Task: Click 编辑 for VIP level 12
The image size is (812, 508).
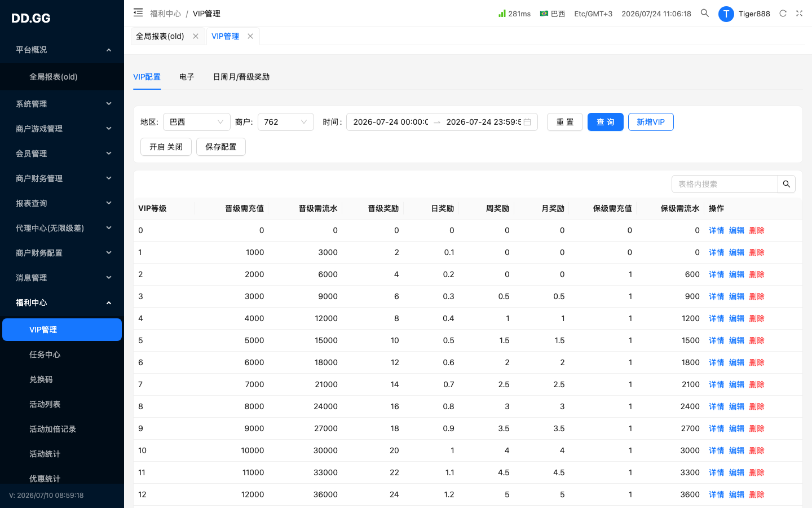Action: pyautogui.click(x=736, y=494)
